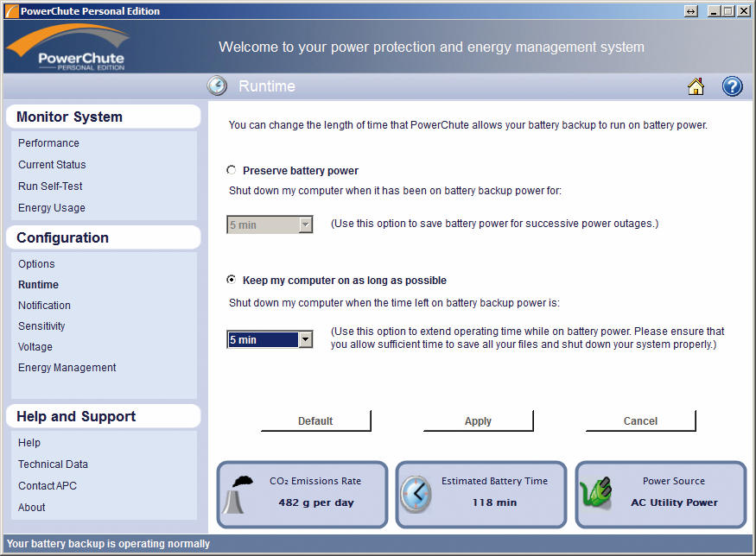
Task: Click 'Keep my computer on as long as possible' label
Action: [x=345, y=281]
